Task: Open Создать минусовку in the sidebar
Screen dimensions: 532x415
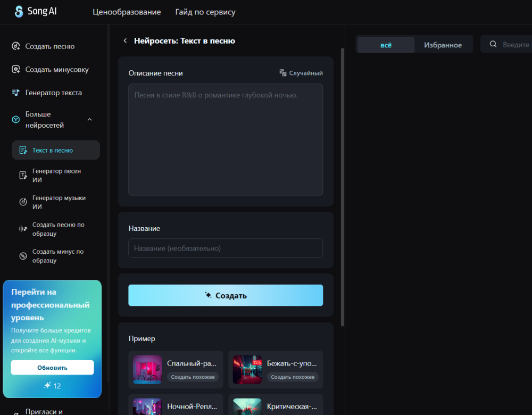Action: (x=57, y=69)
